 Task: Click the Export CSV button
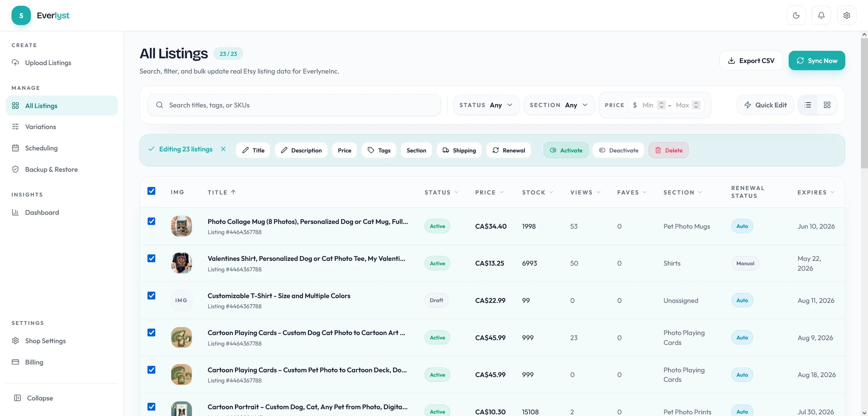coord(751,61)
